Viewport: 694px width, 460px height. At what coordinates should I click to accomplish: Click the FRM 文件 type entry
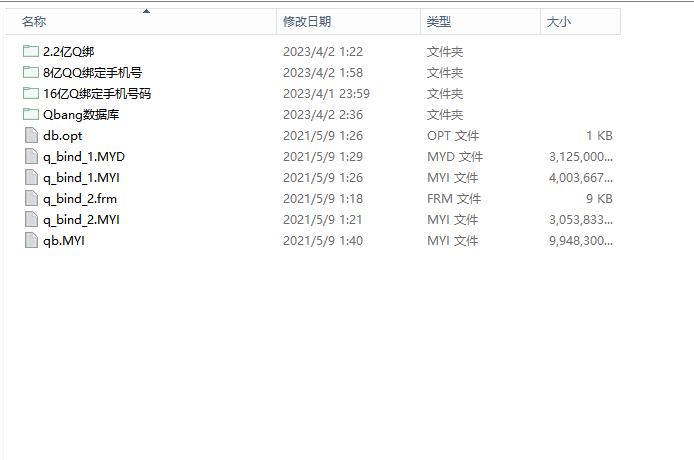(454, 199)
